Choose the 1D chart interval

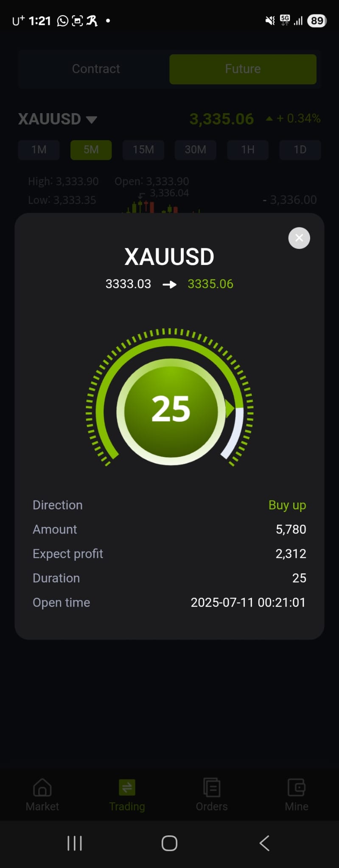(300, 150)
